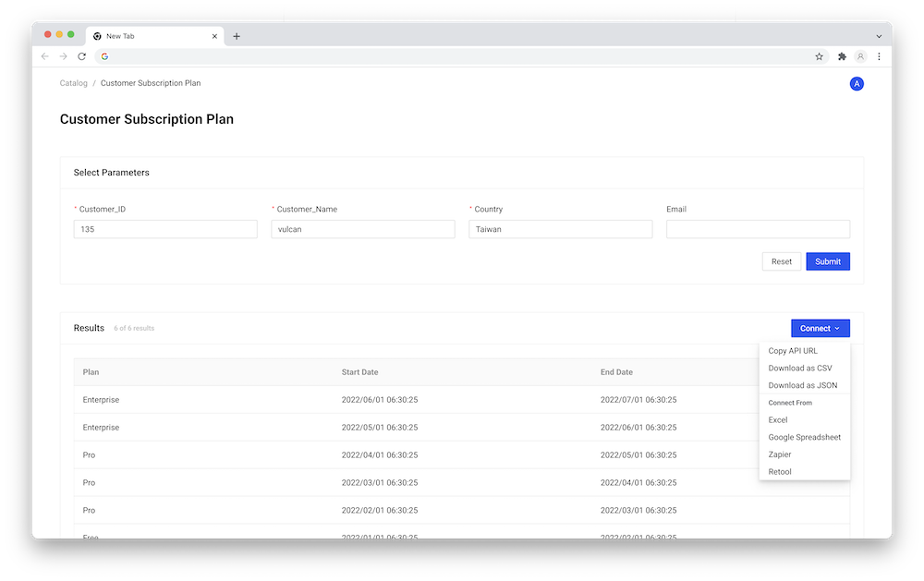Bookmark page with the star icon
This screenshot has height=581, width=924.
pyautogui.click(x=819, y=56)
